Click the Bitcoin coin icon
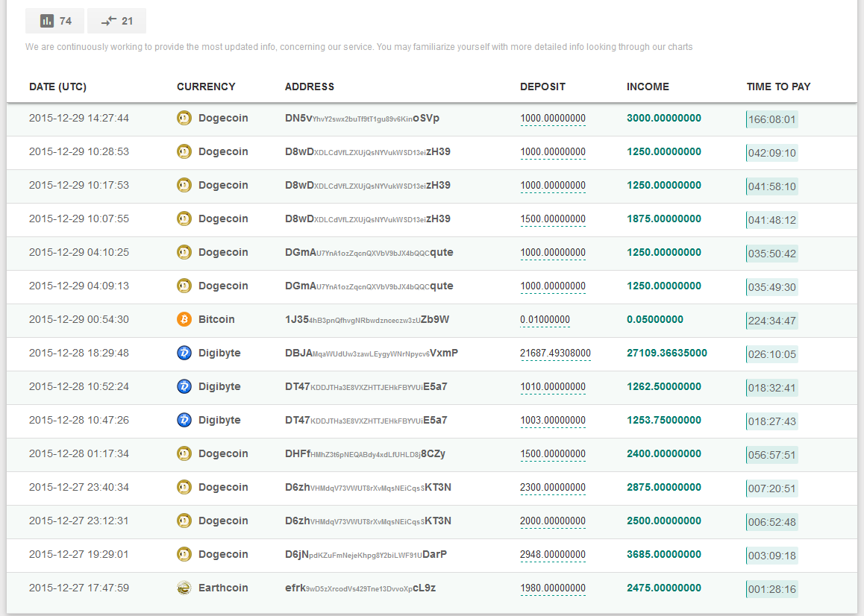Image resolution: width=864 pixels, height=616 pixels. click(184, 319)
